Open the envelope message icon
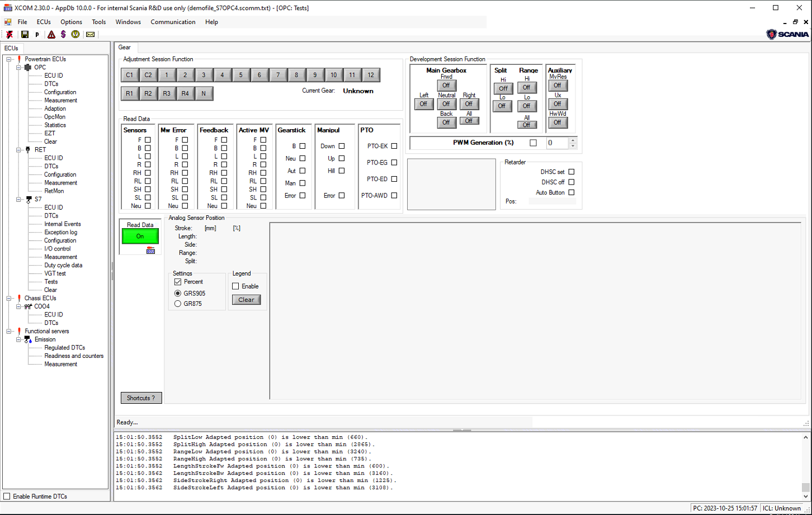Image resolution: width=812 pixels, height=515 pixels. 90,35
